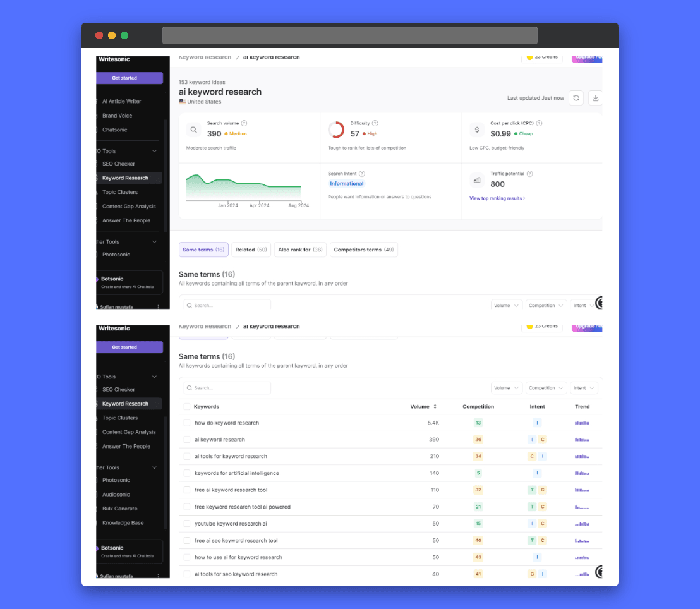This screenshot has height=609, width=700.
Task: Click the Volume value 5.4K
Action: pyautogui.click(x=433, y=423)
